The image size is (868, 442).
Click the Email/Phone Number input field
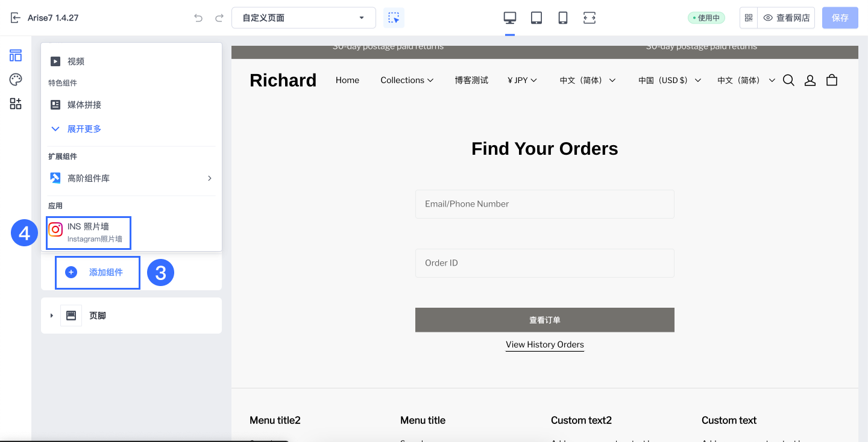[544, 204]
